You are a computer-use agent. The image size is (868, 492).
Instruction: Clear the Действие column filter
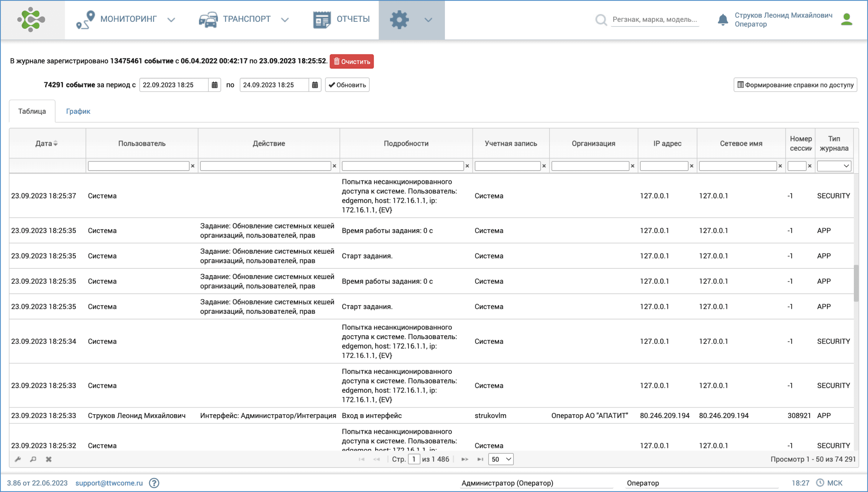click(x=335, y=166)
